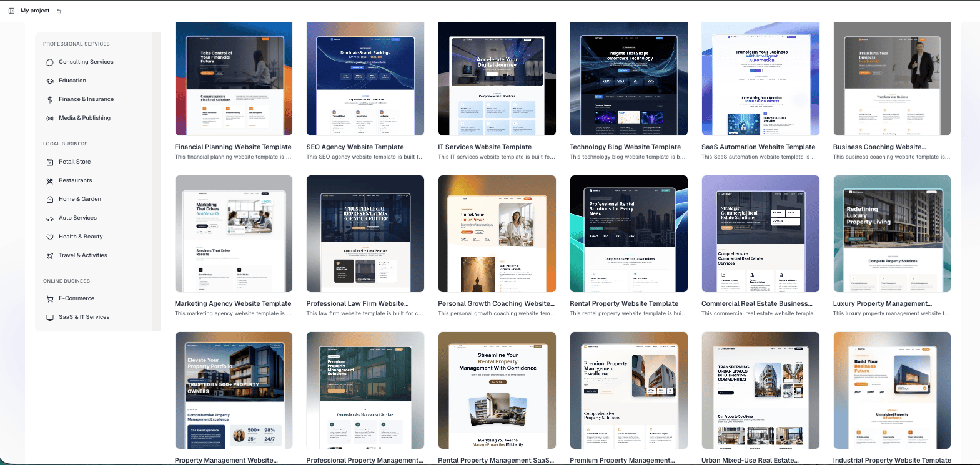Screen dimensions: 980x465
Task: Click the Auto Services car icon
Action: pyautogui.click(x=50, y=218)
